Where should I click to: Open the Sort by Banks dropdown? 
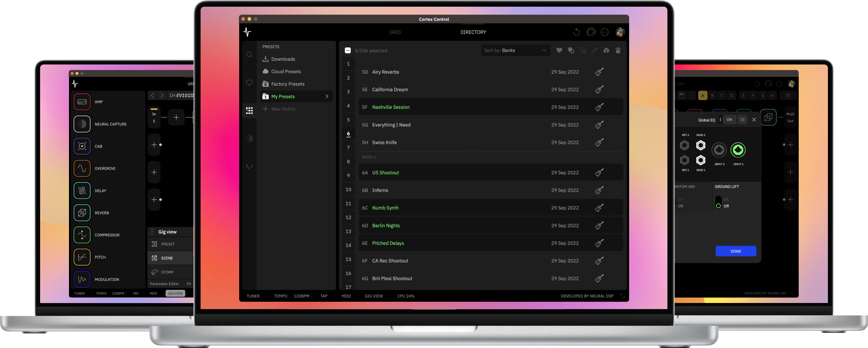coord(515,50)
